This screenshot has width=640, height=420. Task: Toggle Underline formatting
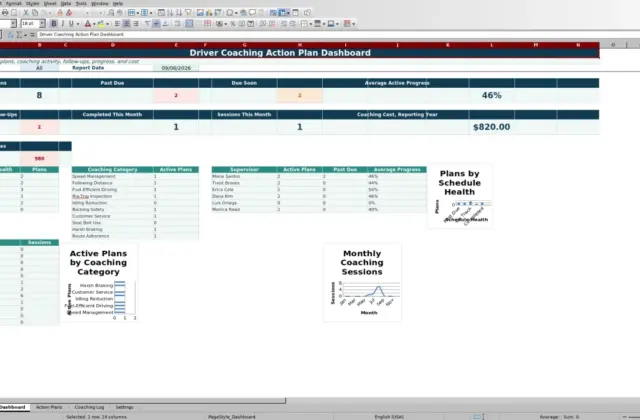71,24
